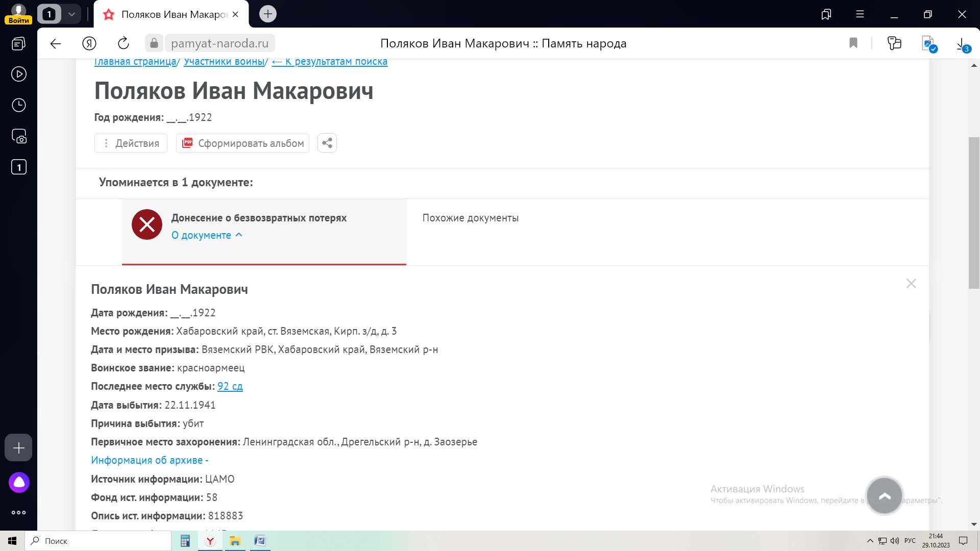980x551 pixels.
Task: Click the browser reload page icon
Action: coord(123,43)
